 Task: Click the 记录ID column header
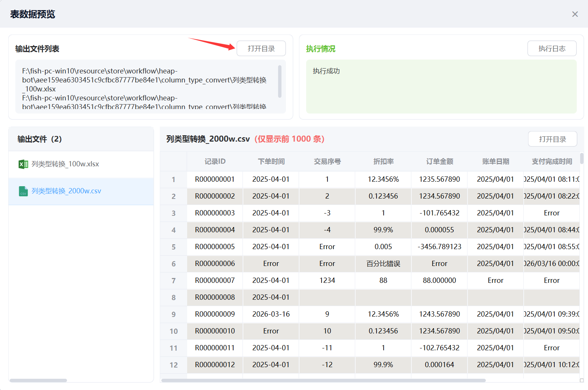point(215,161)
